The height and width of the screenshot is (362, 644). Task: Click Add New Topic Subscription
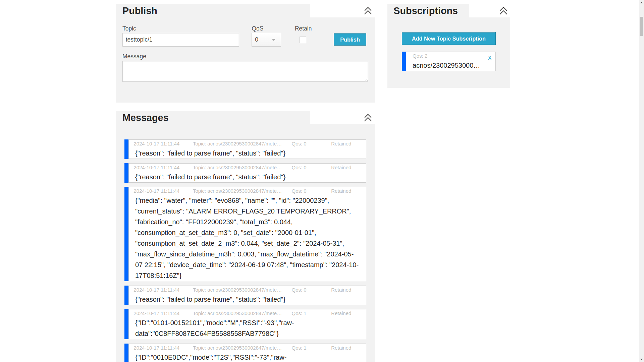click(448, 39)
